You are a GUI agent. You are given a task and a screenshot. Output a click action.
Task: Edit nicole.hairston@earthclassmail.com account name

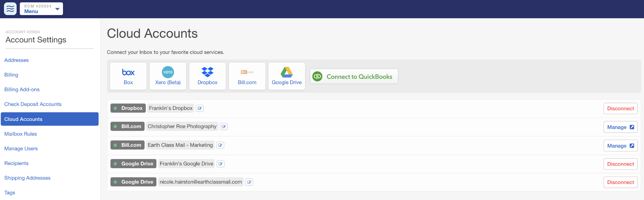[249, 182]
